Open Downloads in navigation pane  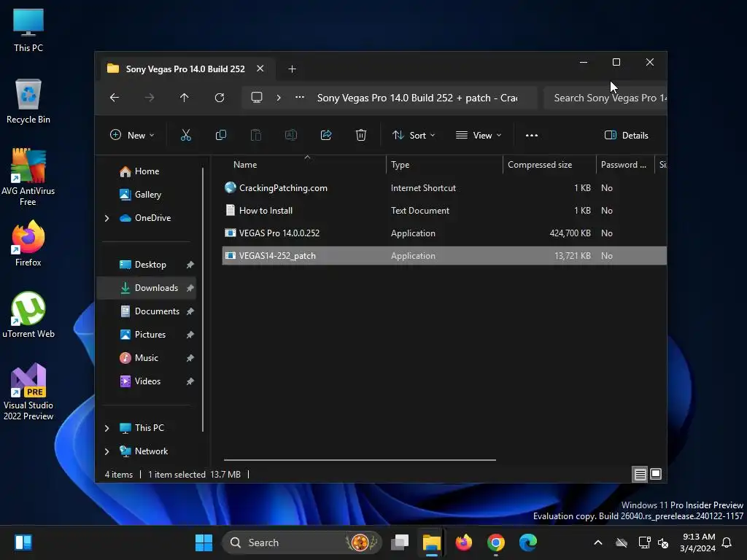tap(146, 287)
